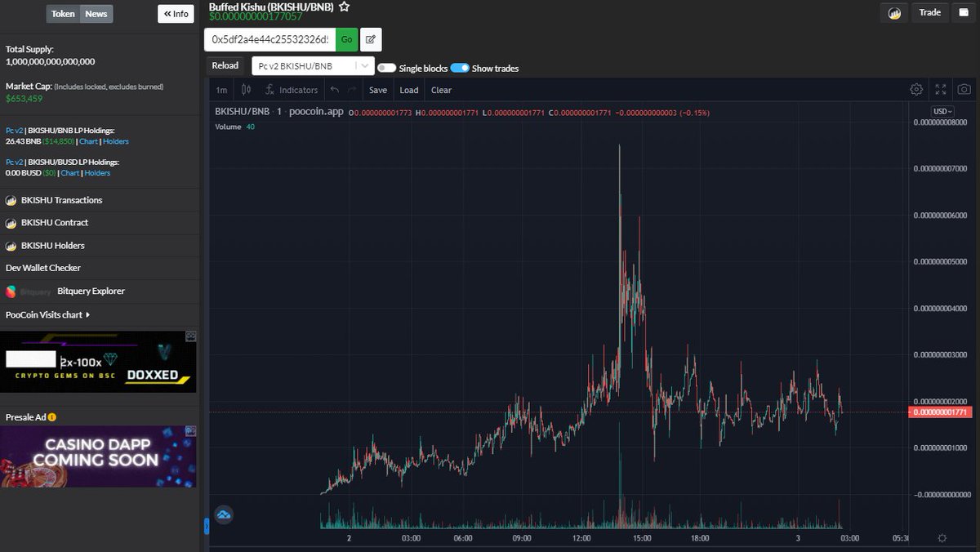Collapse the Info panel
This screenshot has width=980, height=552.
[176, 13]
